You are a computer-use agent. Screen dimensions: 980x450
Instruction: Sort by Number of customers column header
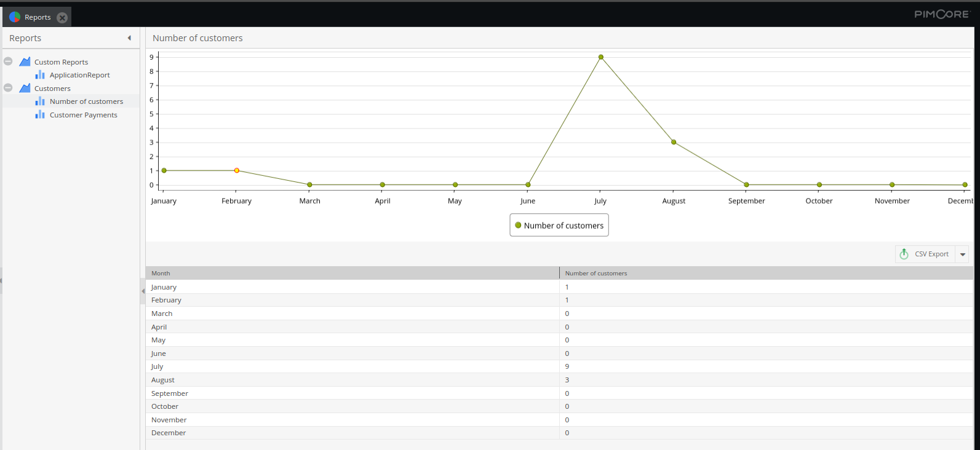click(766, 273)
